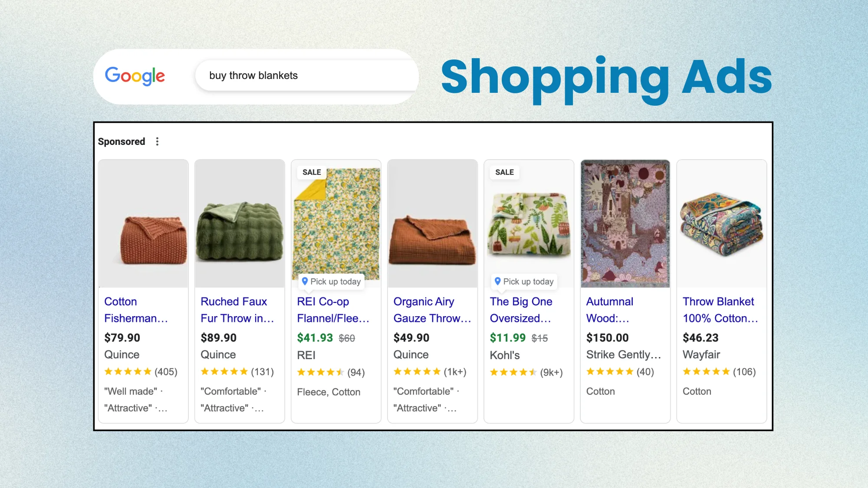Open the Throw Blanket 100% Cotton link
This screenshot has width=868, height=488.
720,310
